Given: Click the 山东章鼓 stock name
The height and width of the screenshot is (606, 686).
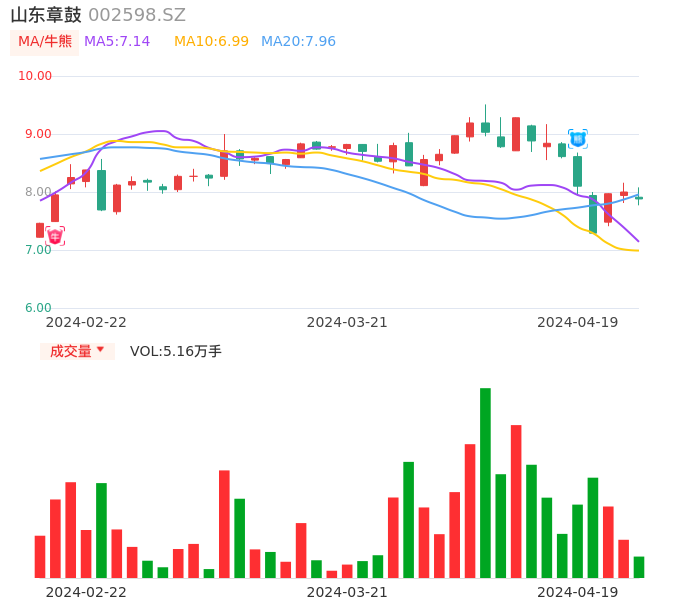Looking at the screenshot, I should [46, 15].
